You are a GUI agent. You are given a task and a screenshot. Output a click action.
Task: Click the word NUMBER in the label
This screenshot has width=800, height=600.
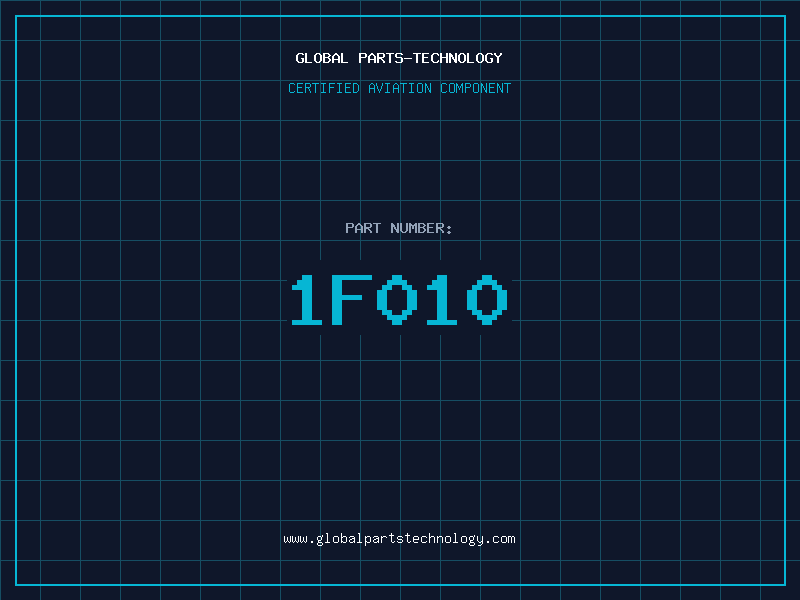tap(417, 228)
